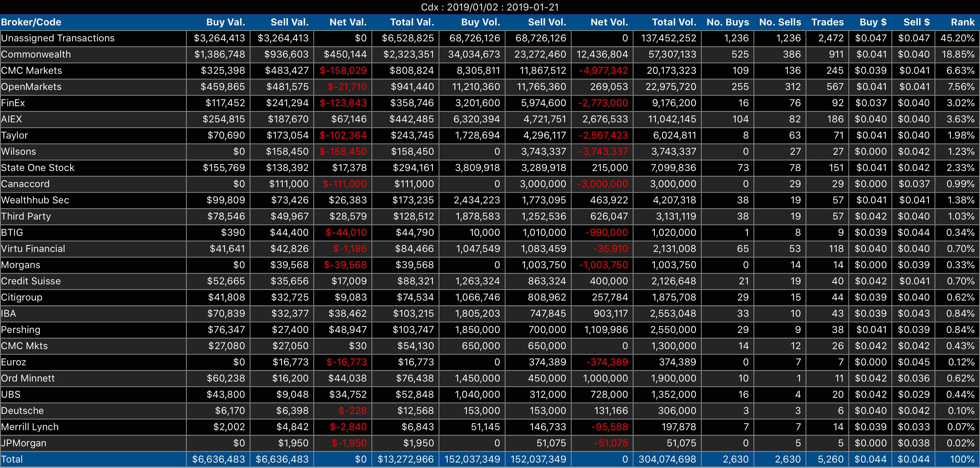Screen dimensions: 980x468
Task: Sort by Buy Vol. column header
Action: point(481,22)
